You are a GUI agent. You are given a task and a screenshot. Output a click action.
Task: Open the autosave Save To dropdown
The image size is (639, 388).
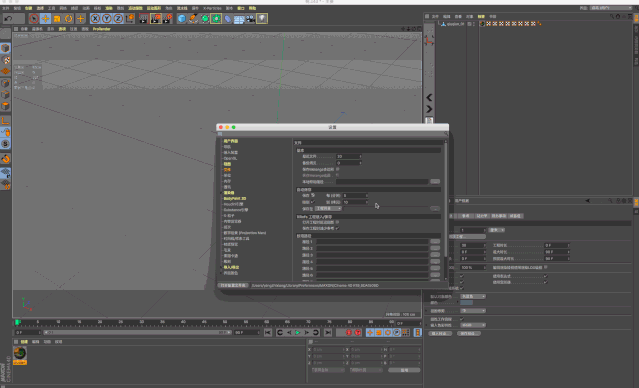tap(328, 208)
